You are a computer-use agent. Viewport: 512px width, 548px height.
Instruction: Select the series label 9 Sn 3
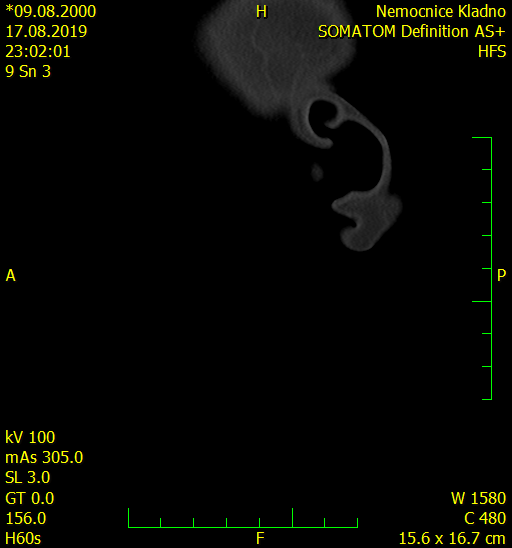tap(28, 71)
